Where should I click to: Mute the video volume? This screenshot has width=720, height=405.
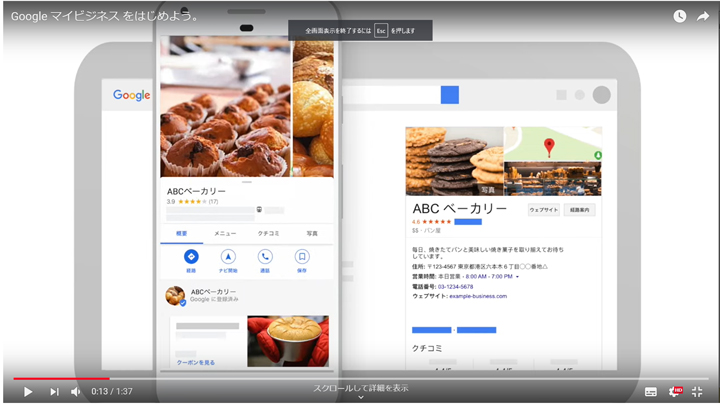(76, 392)
